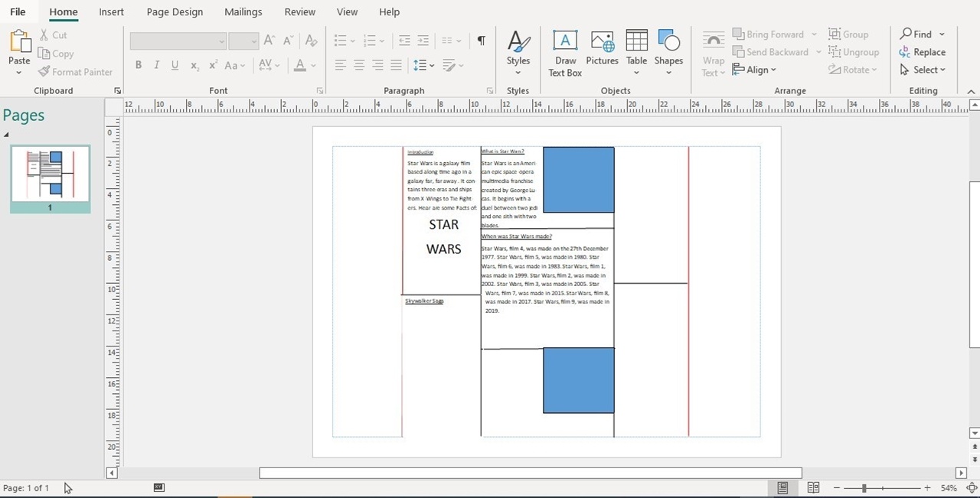Expand the font name combo box
The width and height of the screenshot is (980, 498).
click(222, 41)
